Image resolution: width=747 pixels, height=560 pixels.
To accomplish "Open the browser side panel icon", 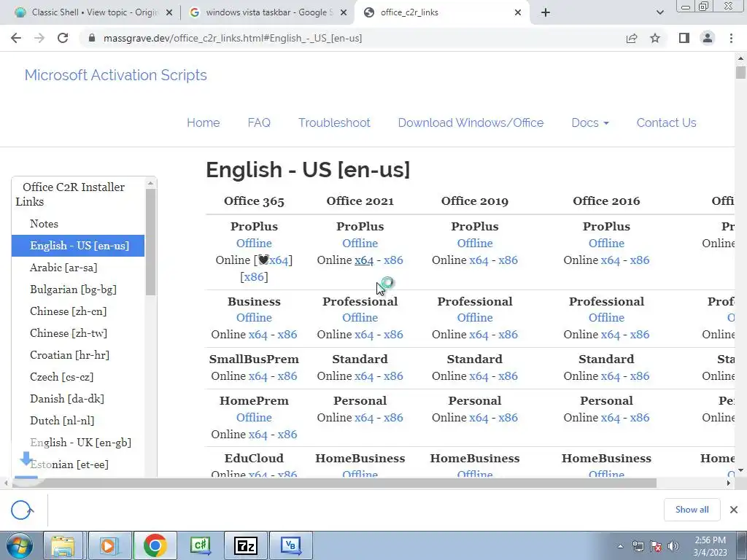I will [684, 38].
